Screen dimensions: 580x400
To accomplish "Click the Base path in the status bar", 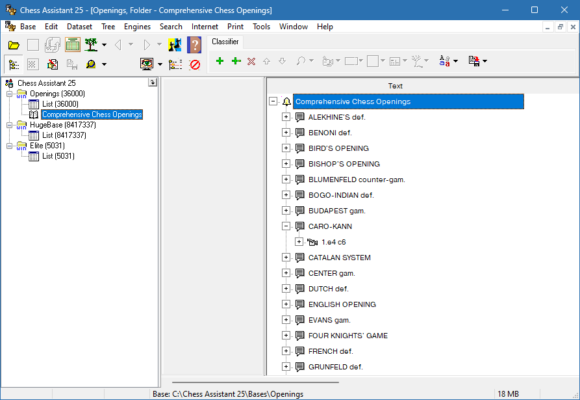I will 228,394.
